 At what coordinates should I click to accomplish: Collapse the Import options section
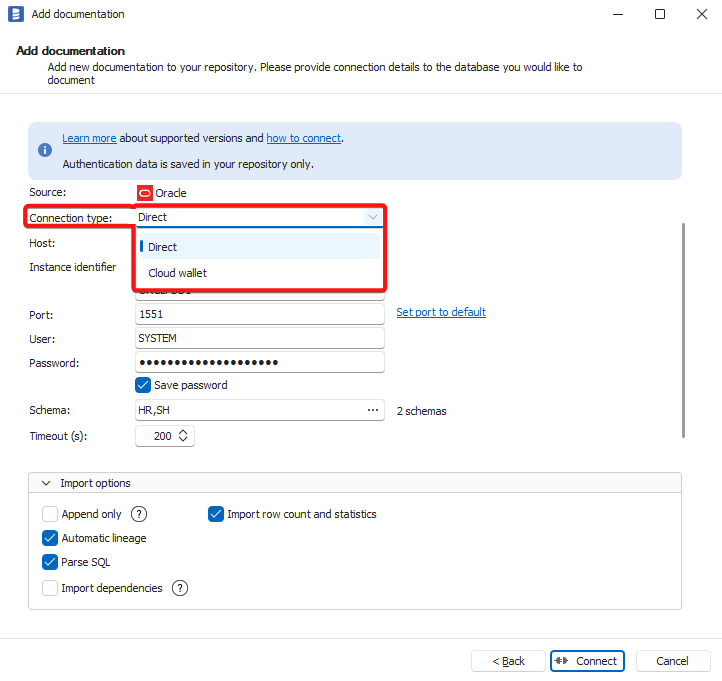coord(46,483)
